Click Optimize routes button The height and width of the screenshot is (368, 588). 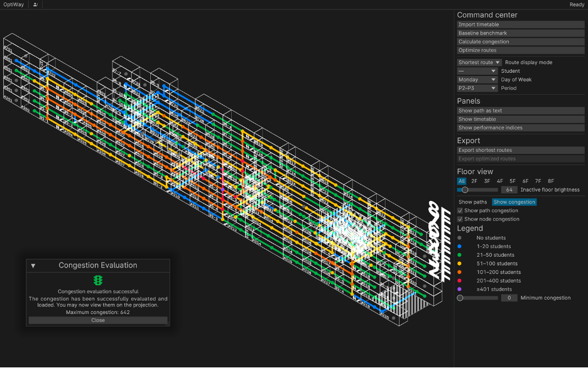pyautogui.click(x=521, y=50)
